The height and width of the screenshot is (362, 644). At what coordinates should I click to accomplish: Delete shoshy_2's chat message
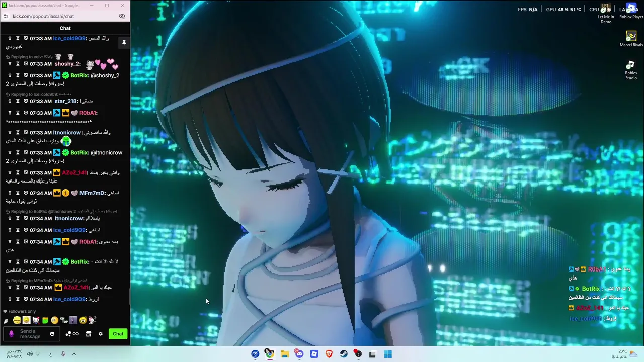pos(10,64)
